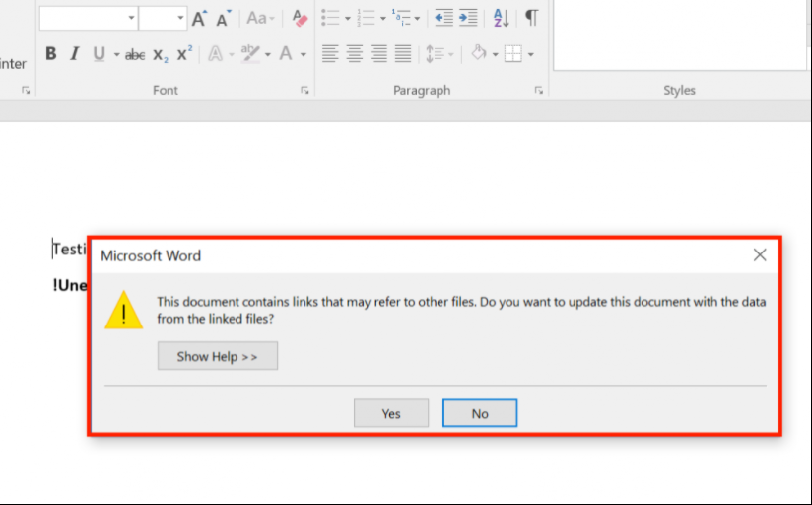Toggle Italic formatting
Screen dimensions: 812x505
point(75,54)
